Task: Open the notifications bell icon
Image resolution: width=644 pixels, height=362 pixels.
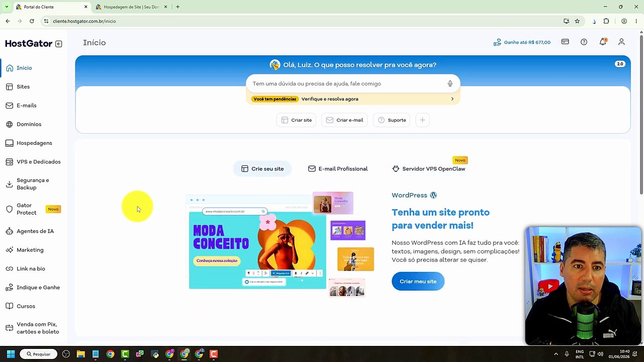Action: click(603, 42)
